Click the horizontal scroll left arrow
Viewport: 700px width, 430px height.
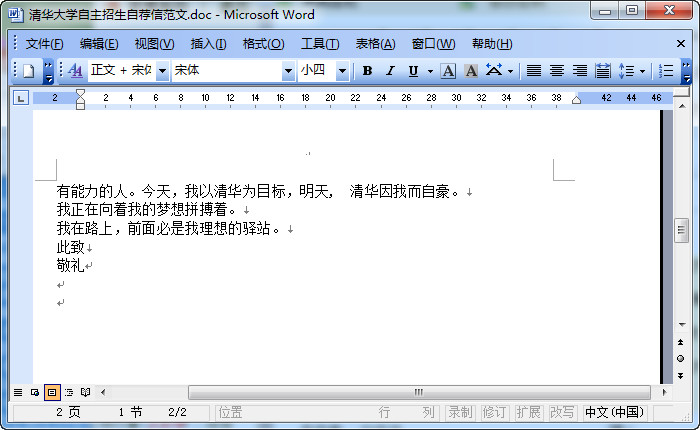click(103, 392)
